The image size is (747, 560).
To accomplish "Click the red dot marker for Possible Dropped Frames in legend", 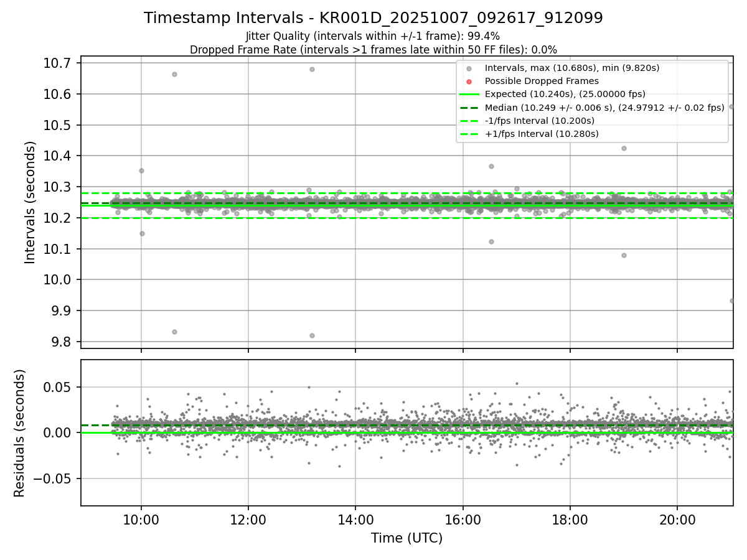I will click(x=469, y=82).
